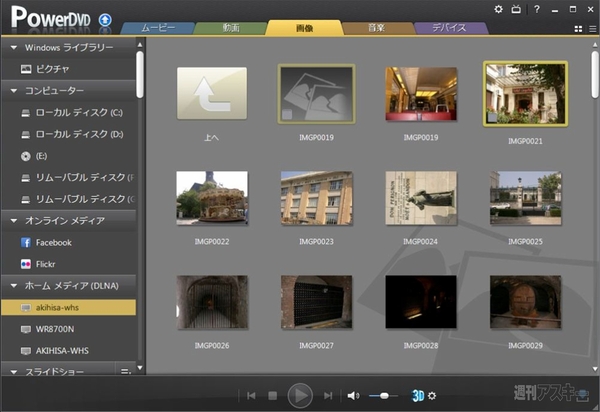Open the 音楽 tab
Screen dimensions: 600x412
(x=377, y=28)
